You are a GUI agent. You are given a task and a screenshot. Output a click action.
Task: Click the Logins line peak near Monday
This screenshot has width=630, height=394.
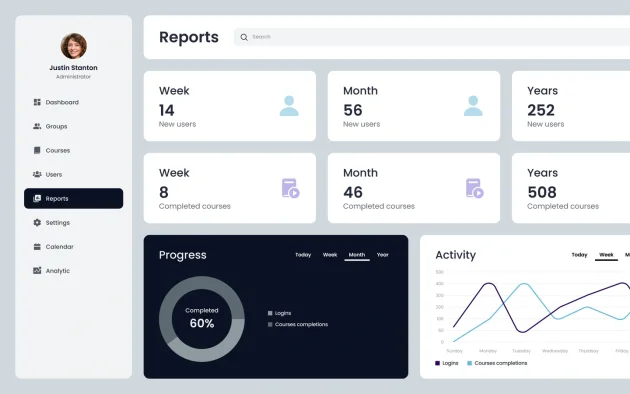click(489, 284)
